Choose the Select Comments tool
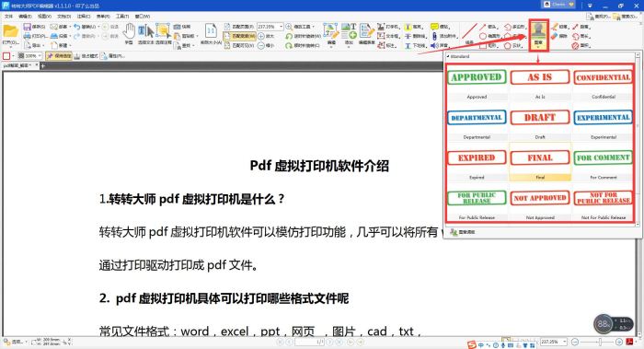The width and height of the screenshot is (644, 349). coord(163,34)
